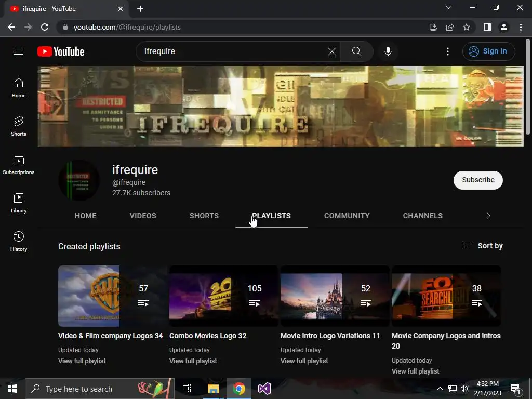Open Visual Studio from taskbar
532x399 pixels.
click(x=264, y=389)
